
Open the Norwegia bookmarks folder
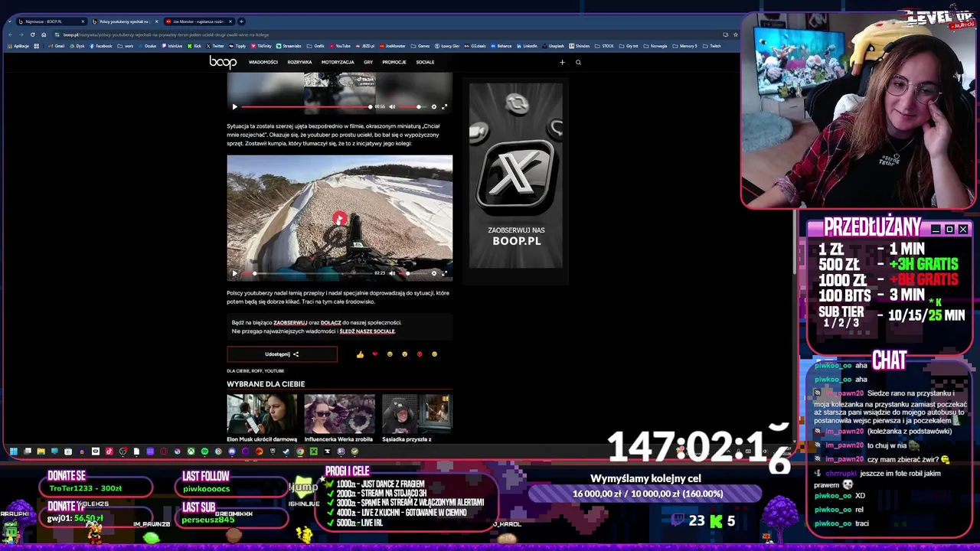coord(655,46)
